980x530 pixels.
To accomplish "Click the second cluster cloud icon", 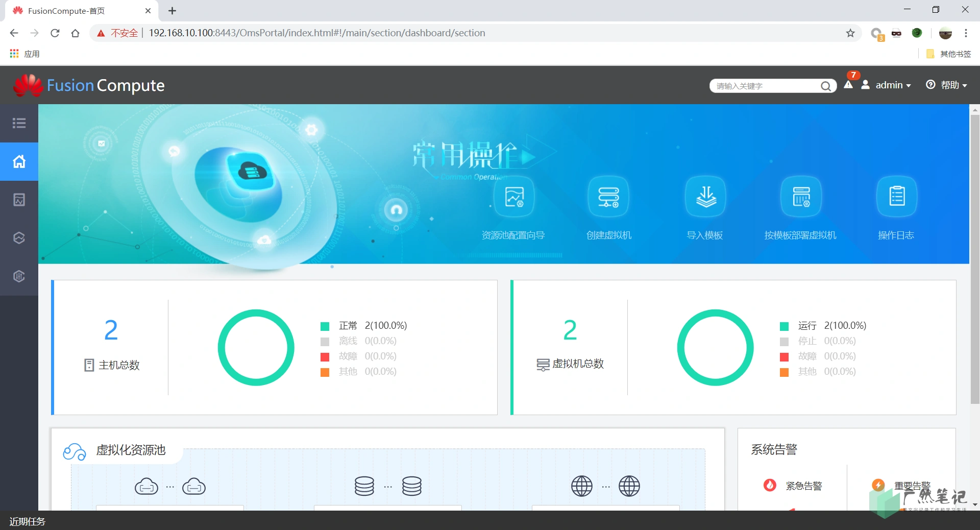I will pos(194,487).
